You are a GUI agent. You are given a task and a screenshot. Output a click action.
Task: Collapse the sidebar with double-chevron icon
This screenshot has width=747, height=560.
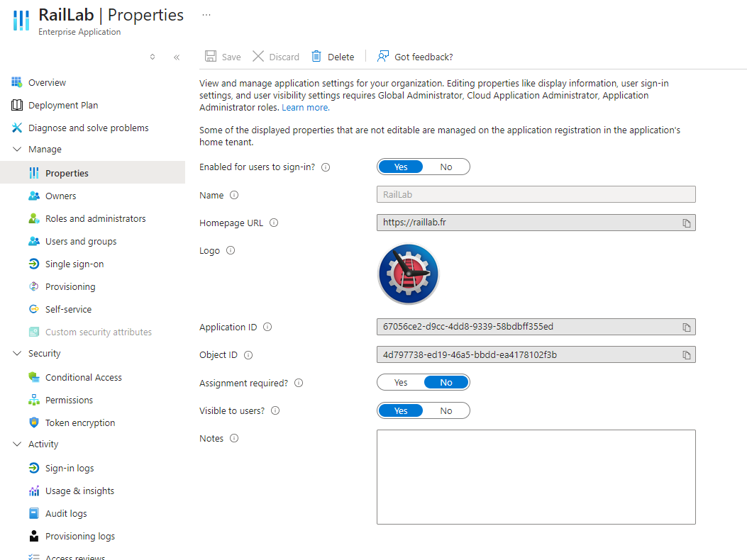tap(177, 57)
